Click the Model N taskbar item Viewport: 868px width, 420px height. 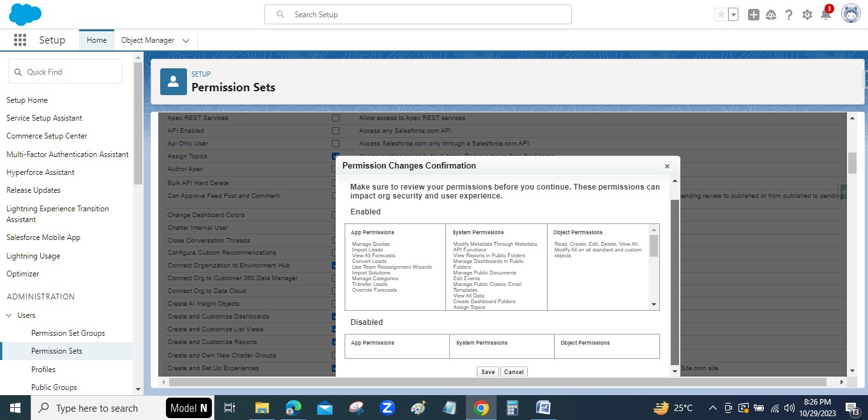tap(189, 408)
